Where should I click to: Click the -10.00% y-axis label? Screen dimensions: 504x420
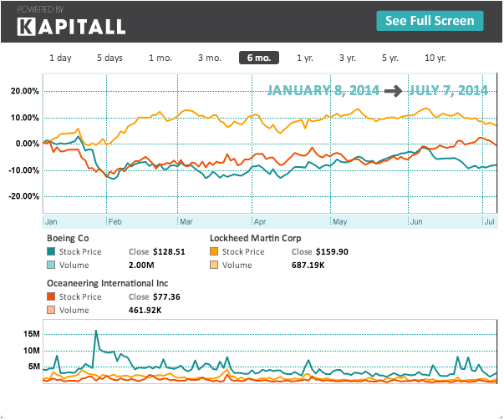click(x=23, y=170)
